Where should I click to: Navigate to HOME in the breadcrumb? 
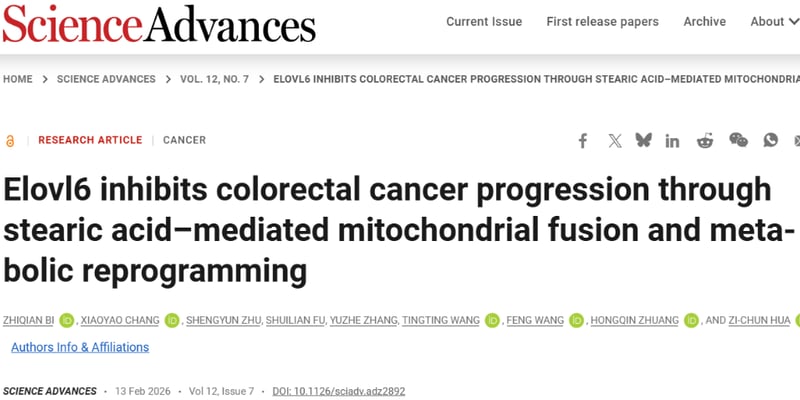tap(18, 79)
